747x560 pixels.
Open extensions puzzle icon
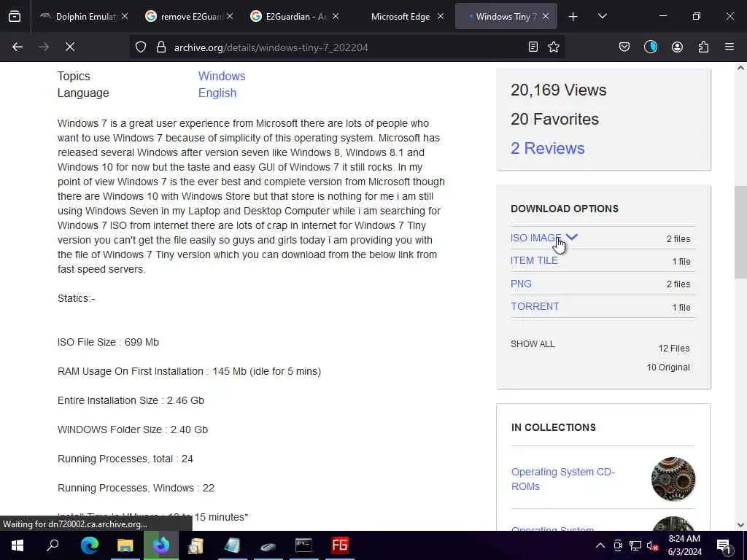click(703, 47)
